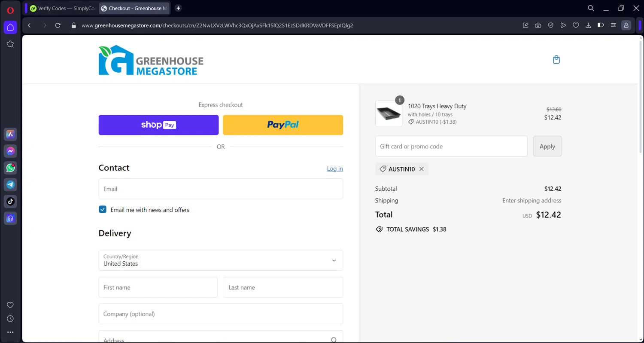644x343 pixels.
Task: Focus the Last name field
Action: pyautogui.click(x=283, y=287)
